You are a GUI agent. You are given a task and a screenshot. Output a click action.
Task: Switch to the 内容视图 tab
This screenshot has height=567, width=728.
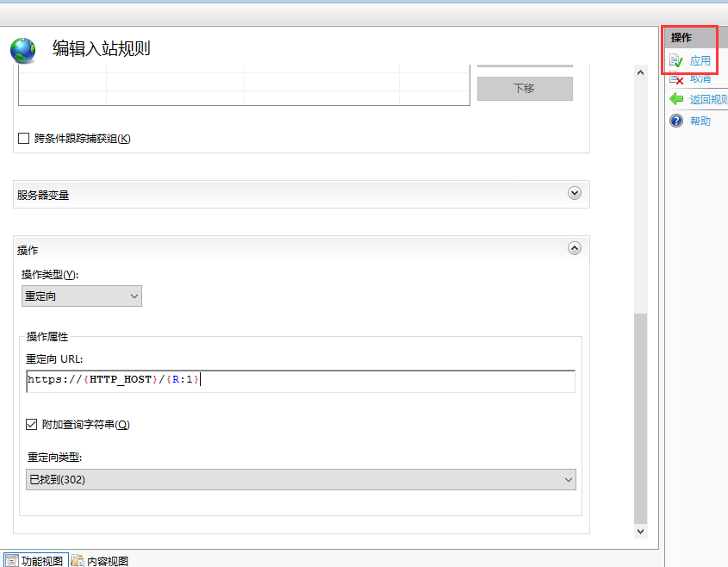[x=100, y=560]
